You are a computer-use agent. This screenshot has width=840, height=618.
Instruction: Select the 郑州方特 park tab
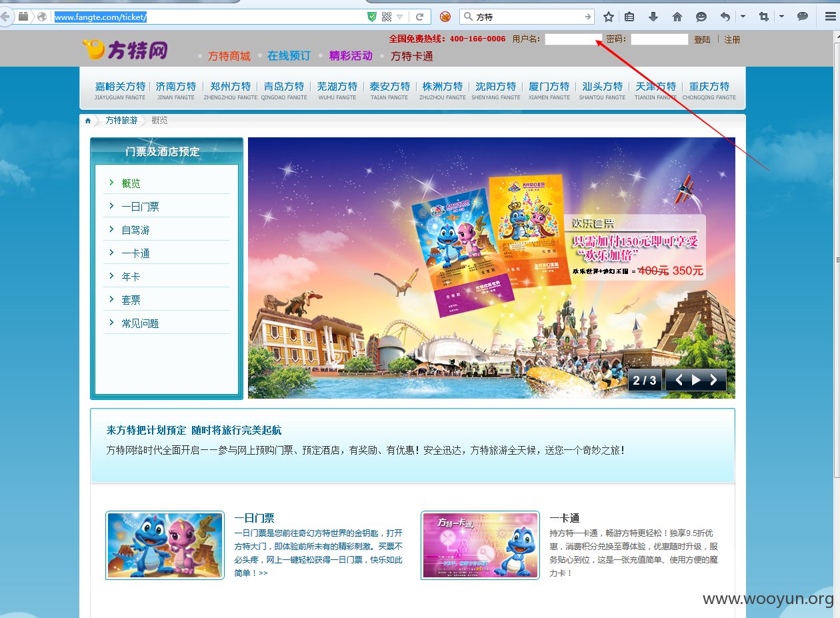click(231, 90)
